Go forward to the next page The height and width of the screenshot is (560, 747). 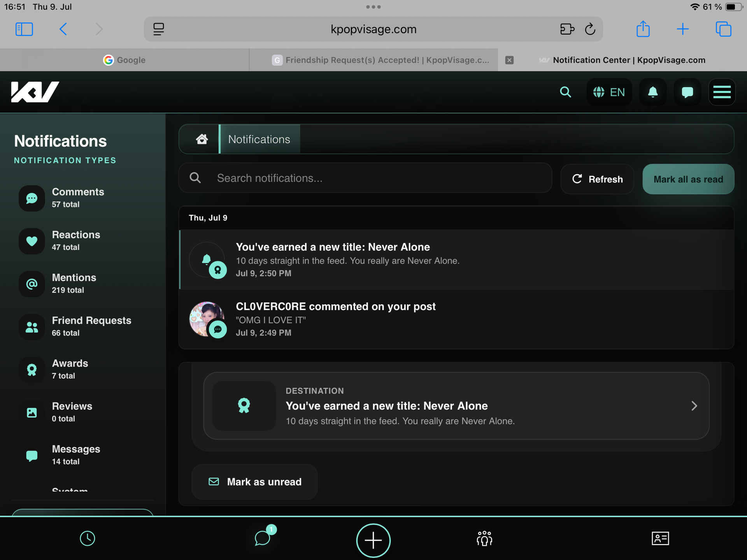99,29
